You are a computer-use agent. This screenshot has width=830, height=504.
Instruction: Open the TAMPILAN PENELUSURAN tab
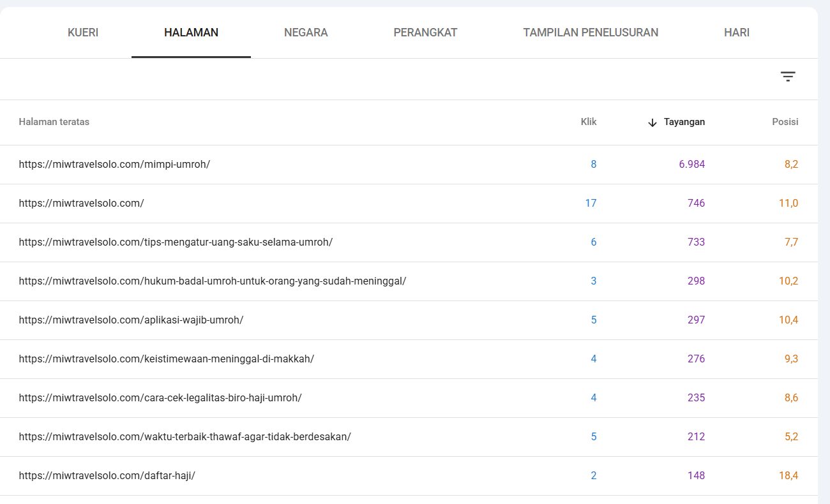pos(591,33)
